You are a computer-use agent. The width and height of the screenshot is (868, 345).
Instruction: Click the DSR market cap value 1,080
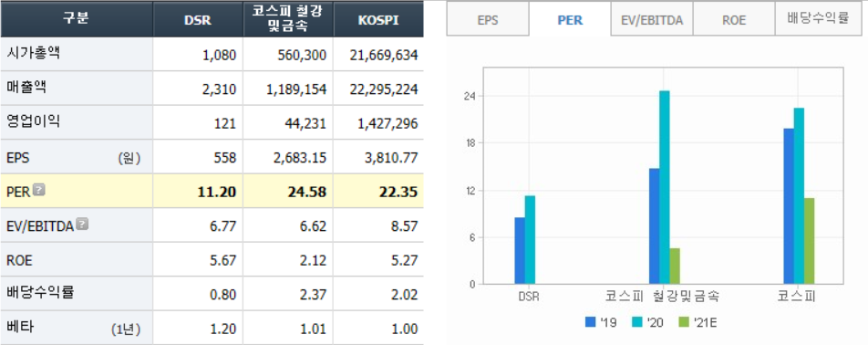click(220, 55)
